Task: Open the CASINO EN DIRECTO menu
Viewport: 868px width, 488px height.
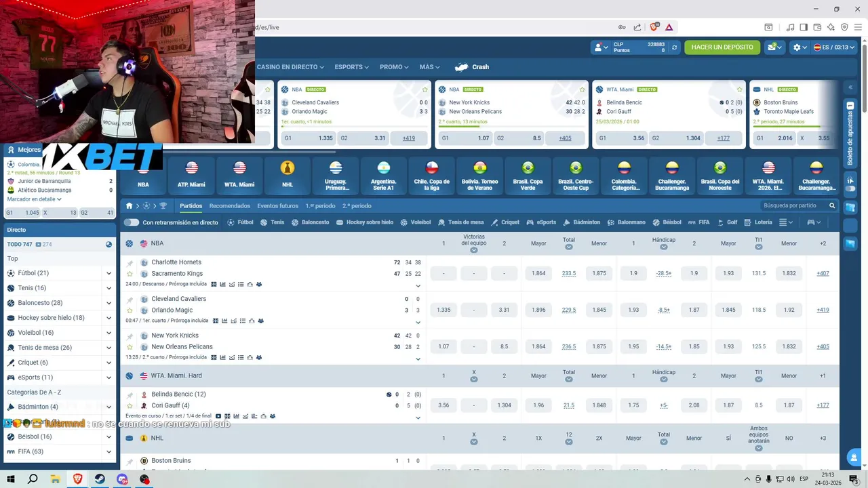Action: 290,67
